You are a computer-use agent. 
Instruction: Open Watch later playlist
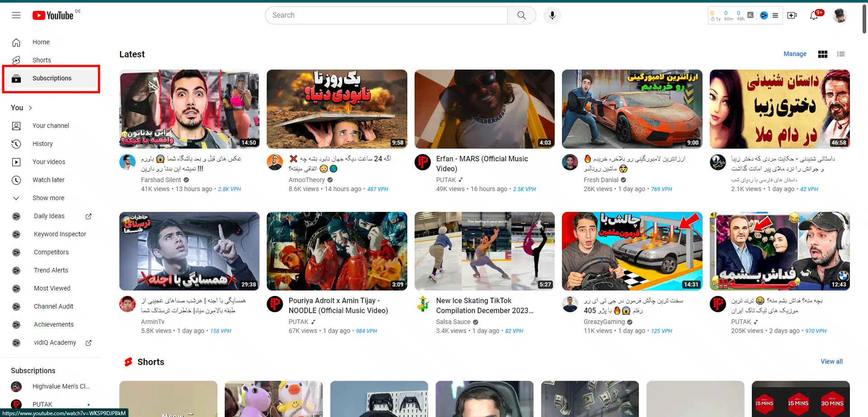pyautogui.click(x=48, y=180)
